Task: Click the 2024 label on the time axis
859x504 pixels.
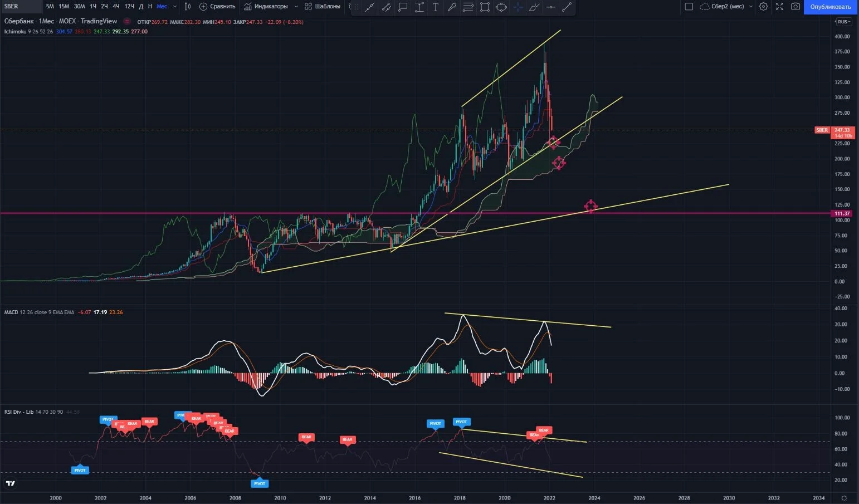Action: 594,498
